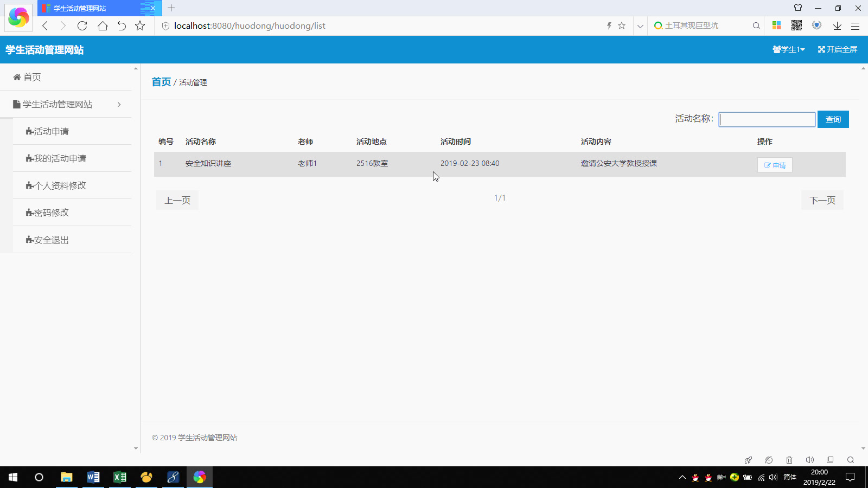Viewport: 868px width, 488px height.
Task: Click the shield extension icon
Action: [x=816, y=25]
